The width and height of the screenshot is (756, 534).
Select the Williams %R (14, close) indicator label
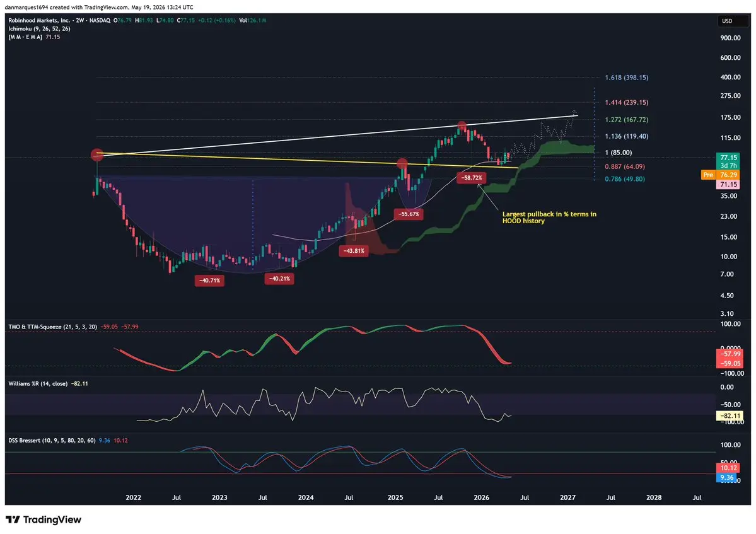coord(38,383)
